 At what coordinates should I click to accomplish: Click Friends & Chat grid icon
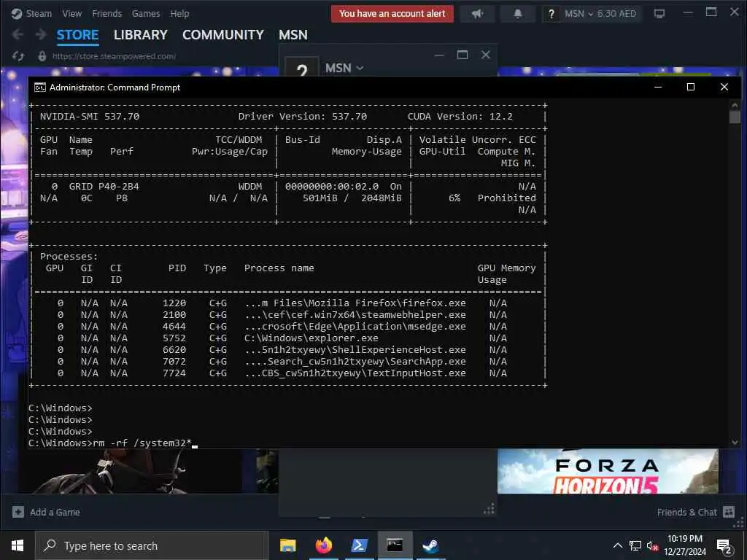729,512
